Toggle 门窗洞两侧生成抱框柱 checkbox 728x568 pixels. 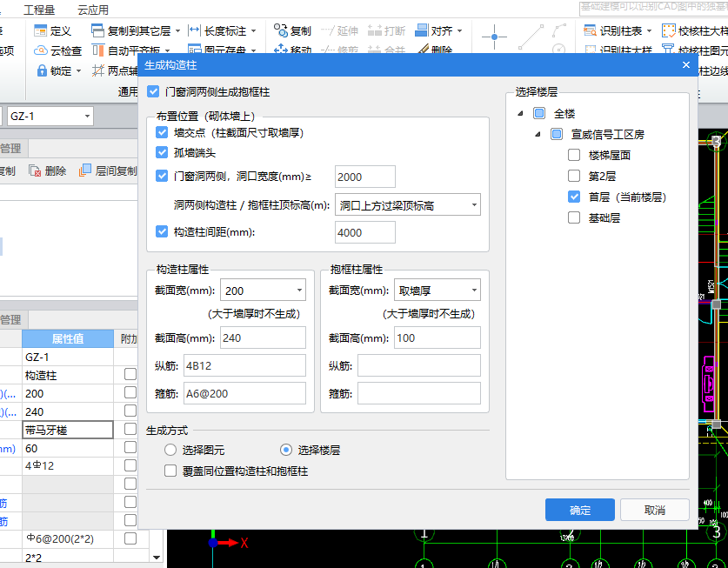(x=153, y=91)
